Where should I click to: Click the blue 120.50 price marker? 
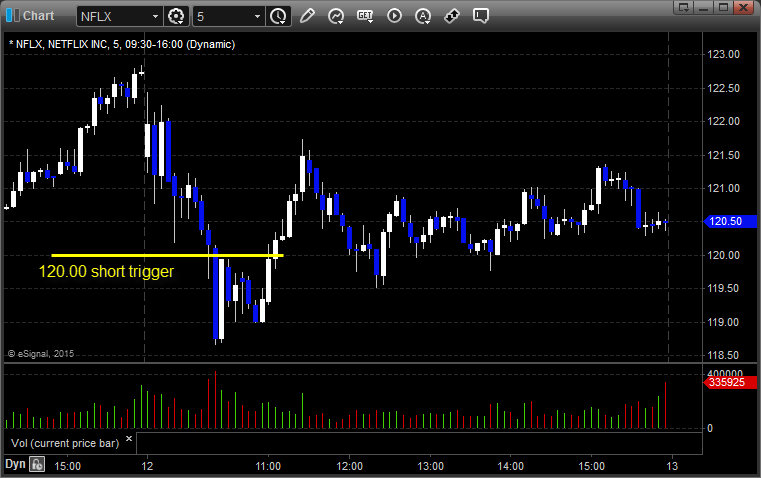pos(730,221)
